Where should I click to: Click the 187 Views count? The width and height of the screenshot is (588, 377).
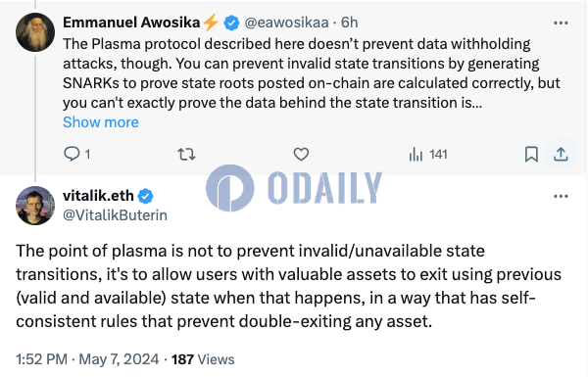[203, 359]
